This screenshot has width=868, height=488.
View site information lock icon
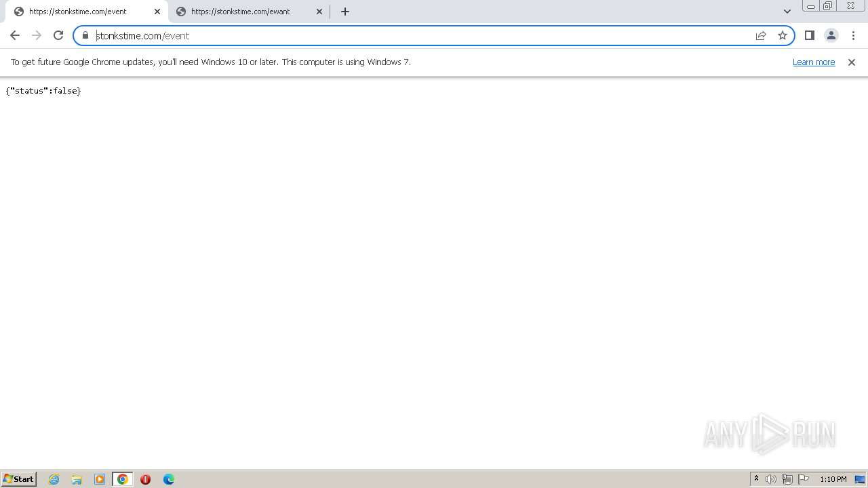(x=85, y=35)
